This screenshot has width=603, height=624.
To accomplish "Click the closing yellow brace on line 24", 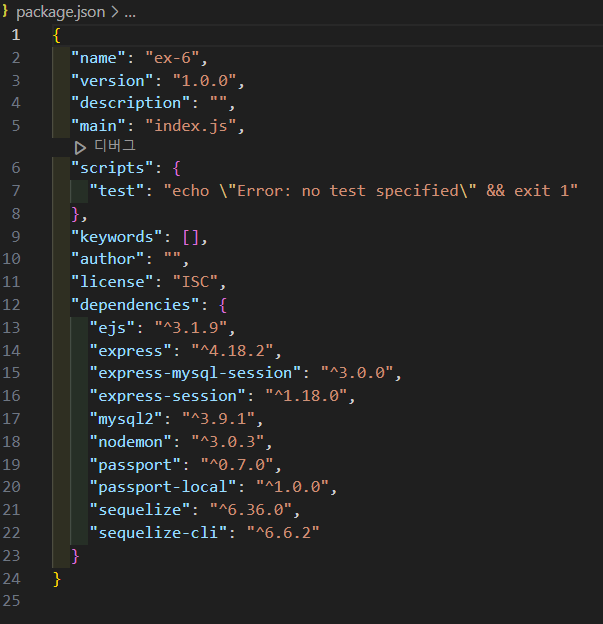I will coord(57,579).
